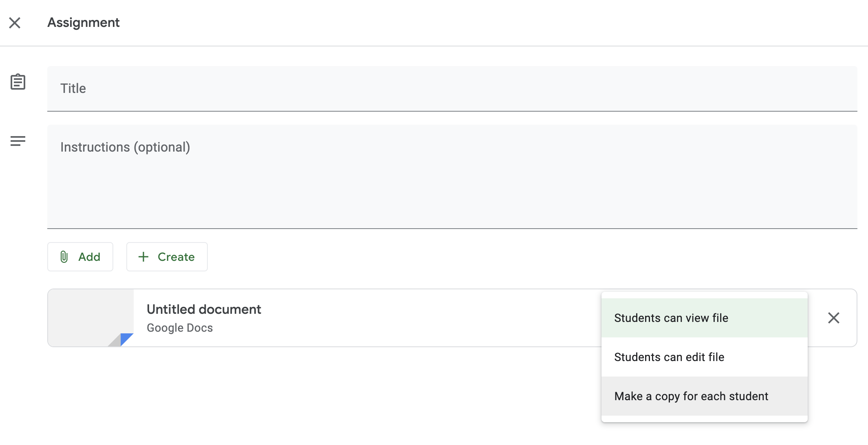Select the Untitled document attachment entry
The width and height of the screenshot is (868, 445).
pos(285,318)
